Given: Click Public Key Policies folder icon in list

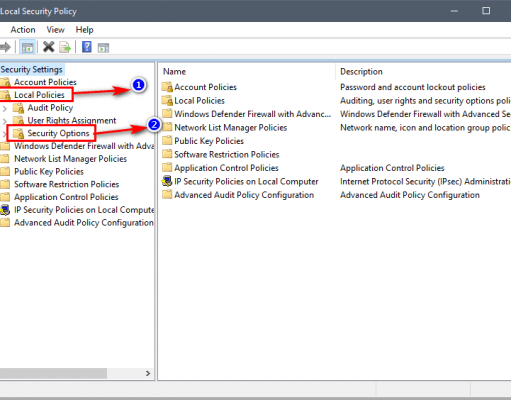Looking at the screenshot, I should [167, 141].
